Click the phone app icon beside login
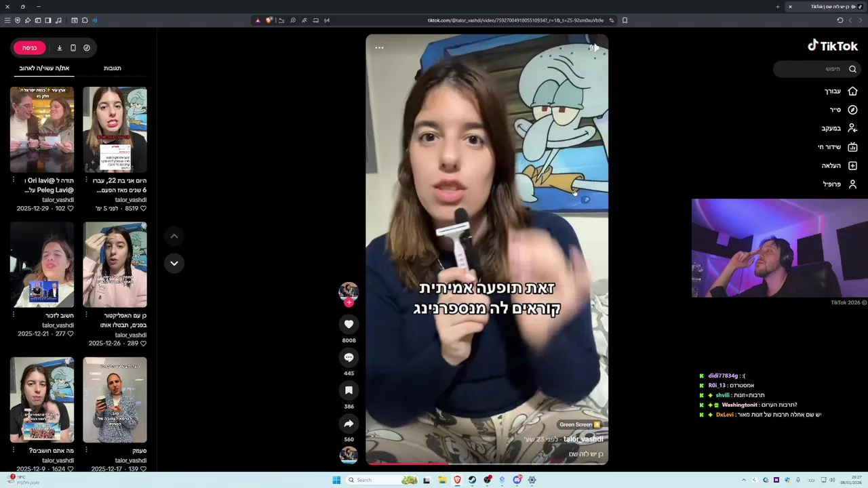The width and height of the screenshot is (868, 488). tap(73, 47)
